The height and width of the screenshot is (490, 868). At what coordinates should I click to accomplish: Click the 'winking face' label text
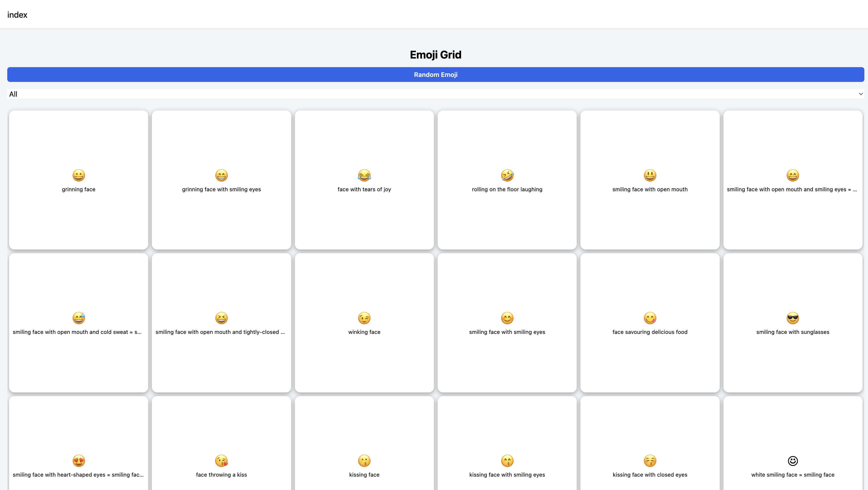[x=364, y=332]
